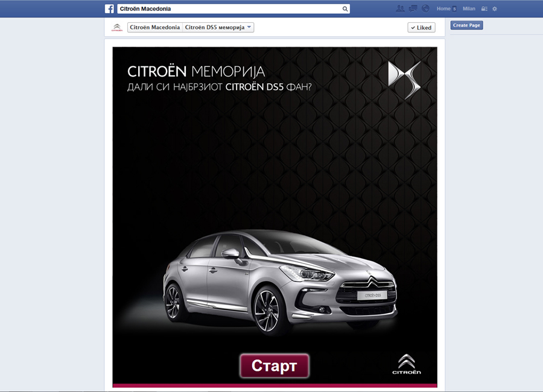
Task: Click the search magnifier icon
Action: [x=345, y=8]
